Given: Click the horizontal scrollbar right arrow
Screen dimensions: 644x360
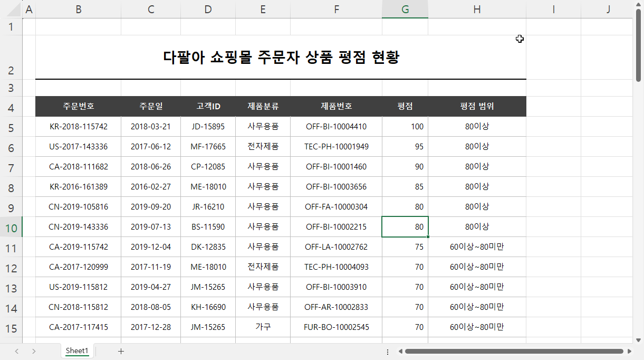Looking at the screenshot, I should coord(629,351).
